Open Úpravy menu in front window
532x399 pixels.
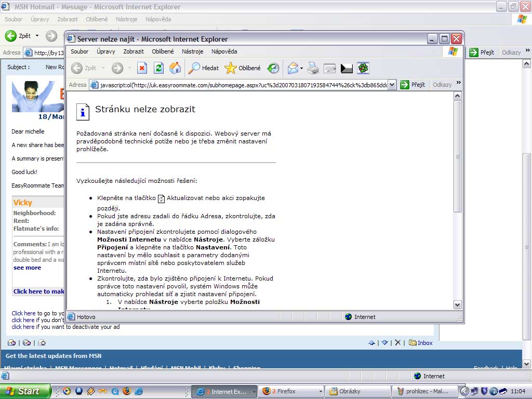click(x=106, y=51)
